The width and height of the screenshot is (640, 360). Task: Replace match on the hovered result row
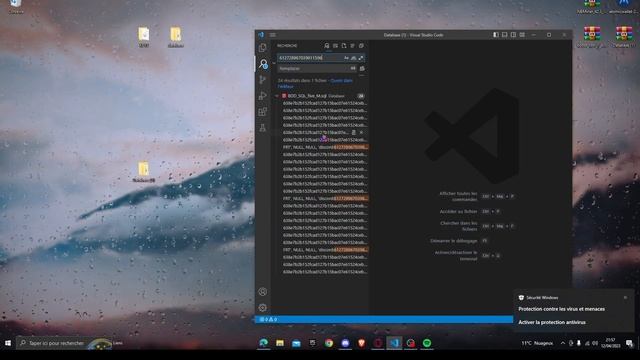(353, 133)
